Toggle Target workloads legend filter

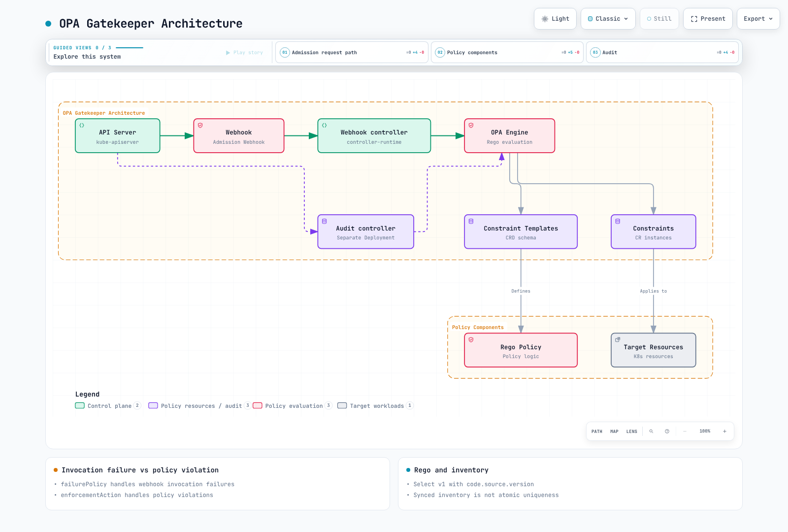(375, 406)
